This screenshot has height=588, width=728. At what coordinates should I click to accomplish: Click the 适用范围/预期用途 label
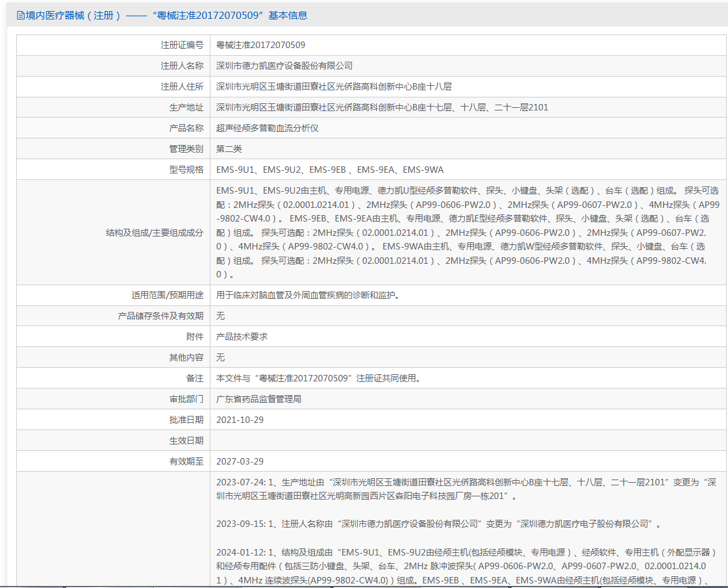click(x=167, y=296)
